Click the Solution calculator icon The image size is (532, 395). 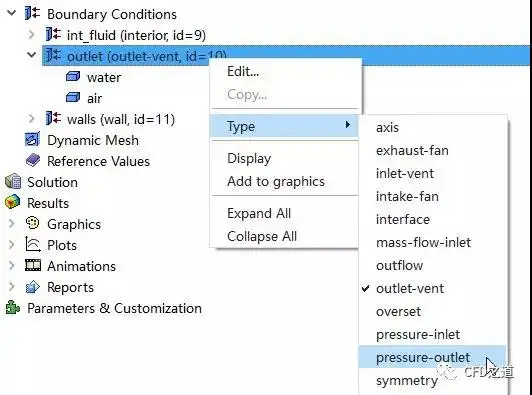coord(13,181)
